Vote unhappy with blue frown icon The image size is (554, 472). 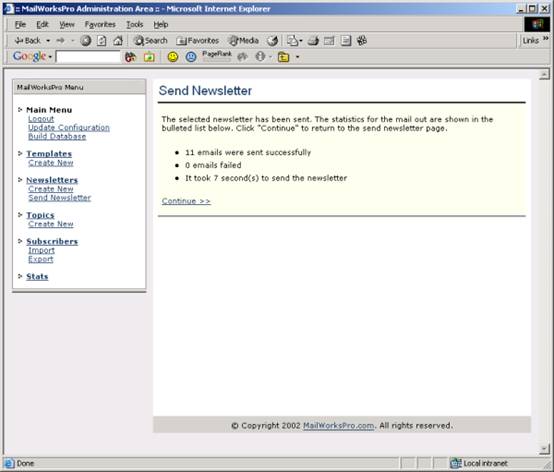[191, 57]
